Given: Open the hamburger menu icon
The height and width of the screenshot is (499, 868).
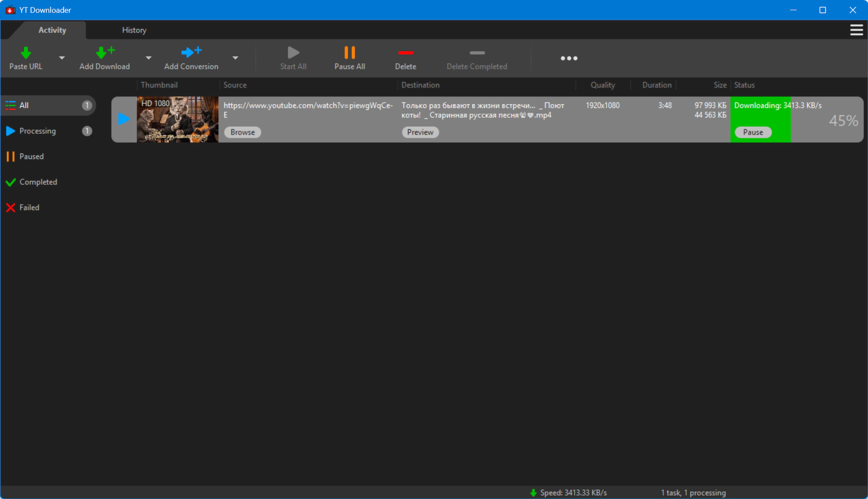Looking at the screenshot, I should click(x=856, y=30).
